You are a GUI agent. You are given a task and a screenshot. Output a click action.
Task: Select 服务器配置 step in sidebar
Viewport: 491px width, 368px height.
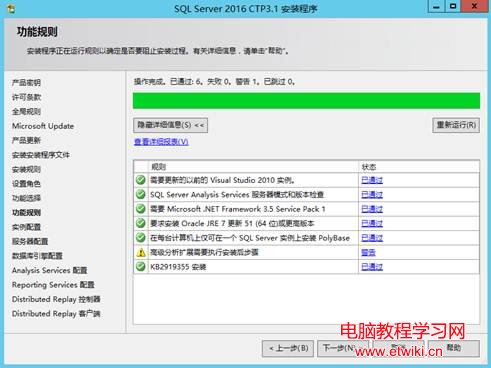pos(30,241)
